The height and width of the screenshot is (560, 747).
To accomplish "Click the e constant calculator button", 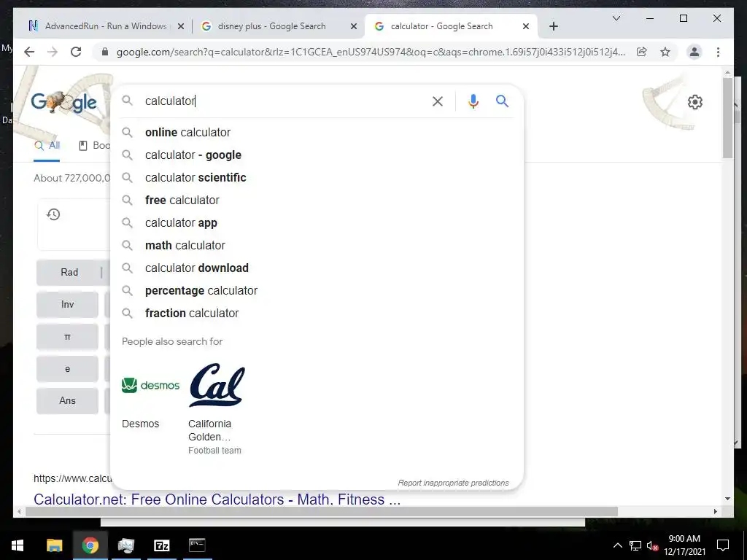I will click(x=67, y=368).
